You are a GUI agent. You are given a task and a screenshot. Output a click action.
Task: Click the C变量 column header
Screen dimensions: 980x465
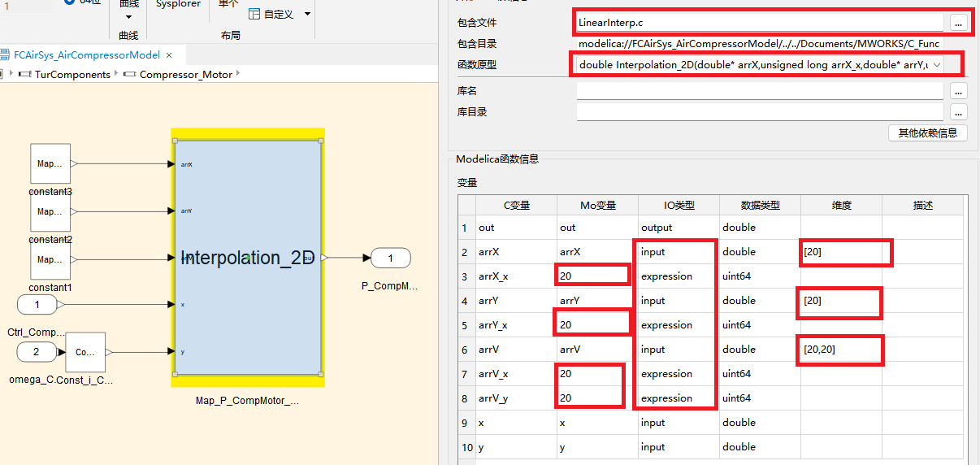point(517,206)
